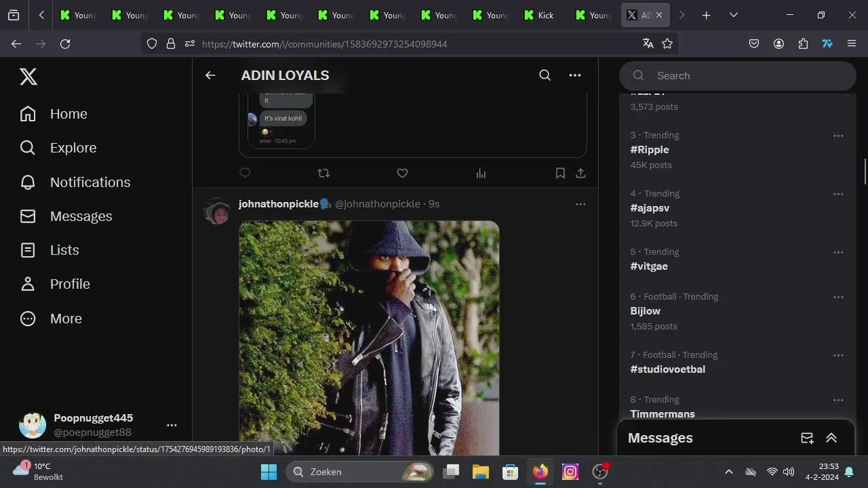Like johnathonpickle's post with the heart icon
This screenshot has height=488, width=868.
click(402, 174)
